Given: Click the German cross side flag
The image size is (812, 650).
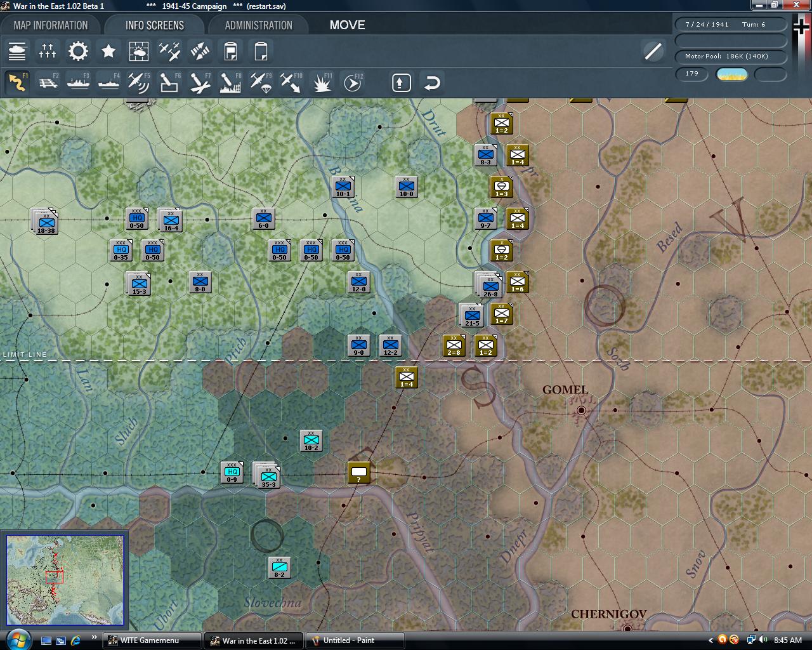Looking at the screenshot, I should click(x=801, y=27).
